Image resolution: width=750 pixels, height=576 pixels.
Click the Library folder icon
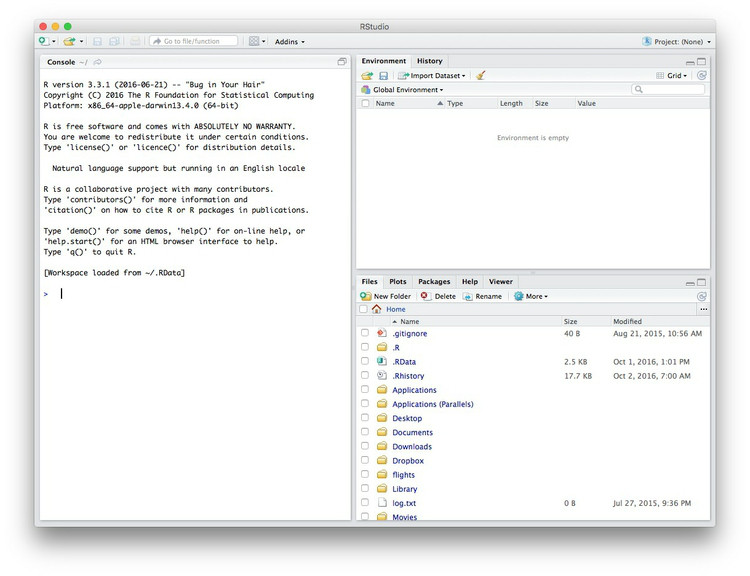[382, 488]
